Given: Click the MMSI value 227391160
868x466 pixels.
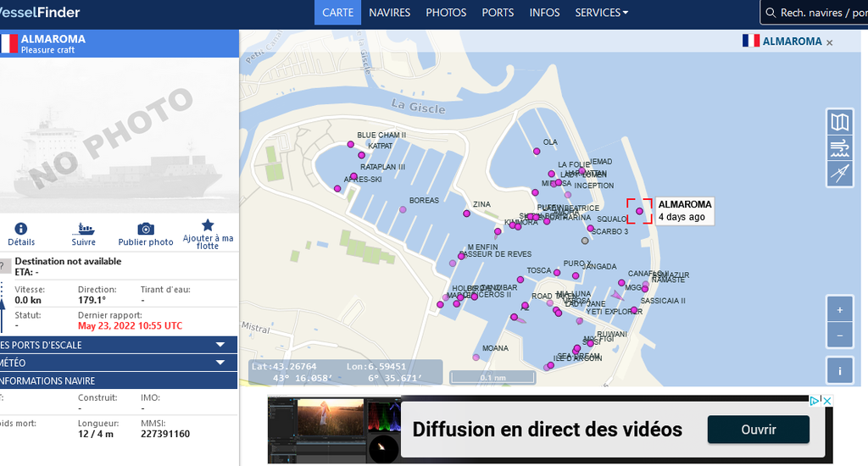Looking at the screenshot, I should coord(165,434).
